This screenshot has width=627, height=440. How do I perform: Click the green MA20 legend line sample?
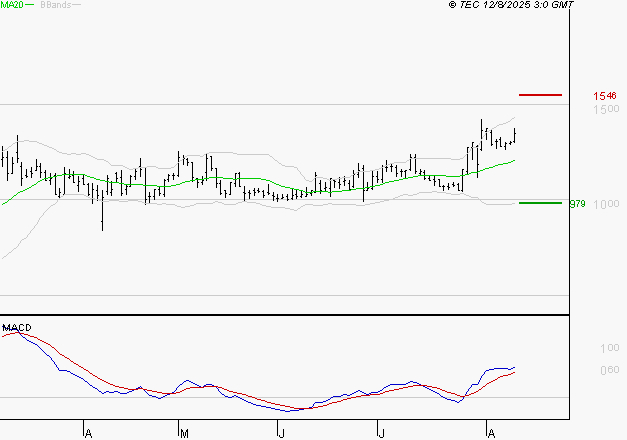pyautogui.click(x=30, y=5)
